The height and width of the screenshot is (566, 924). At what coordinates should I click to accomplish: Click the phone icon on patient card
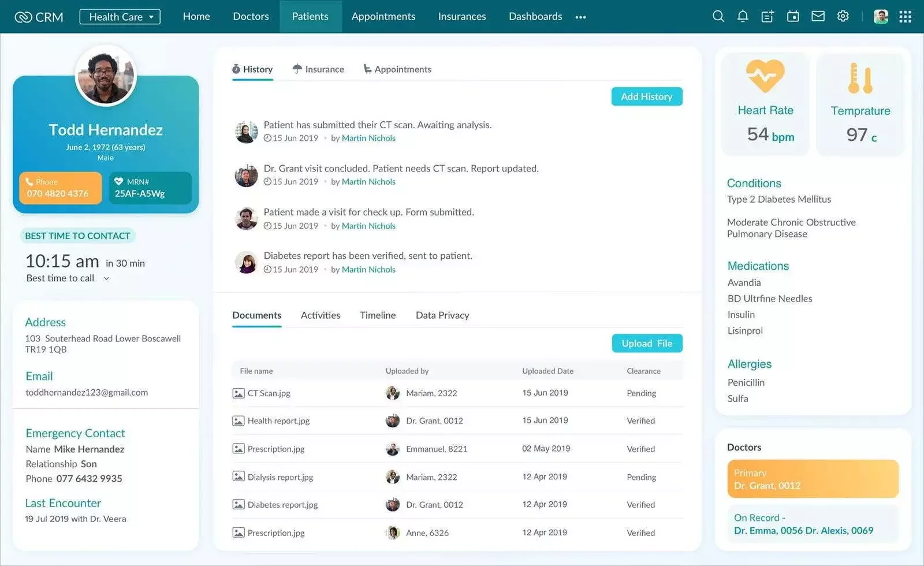click(x=29, y=181)
